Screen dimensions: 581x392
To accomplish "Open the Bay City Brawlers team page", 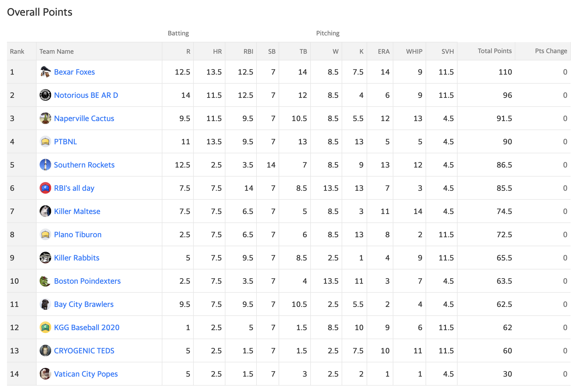I will point(84,304).
